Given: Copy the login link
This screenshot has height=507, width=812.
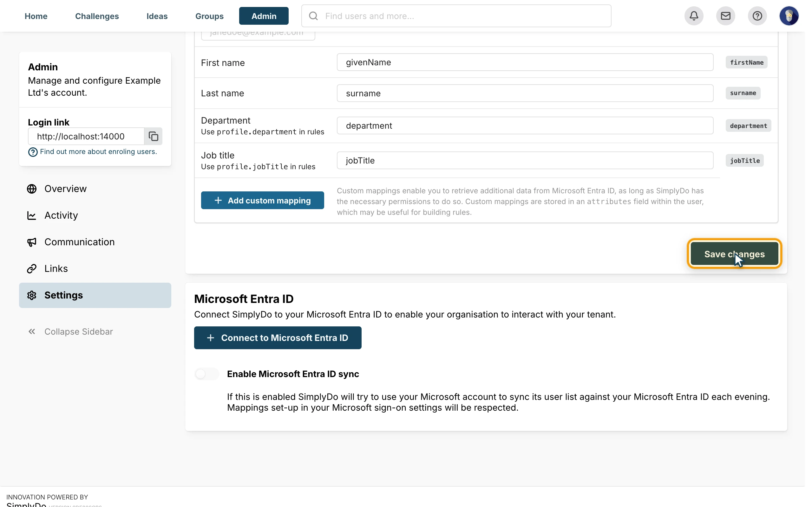Looking at the screenshot, I should 153,136.
